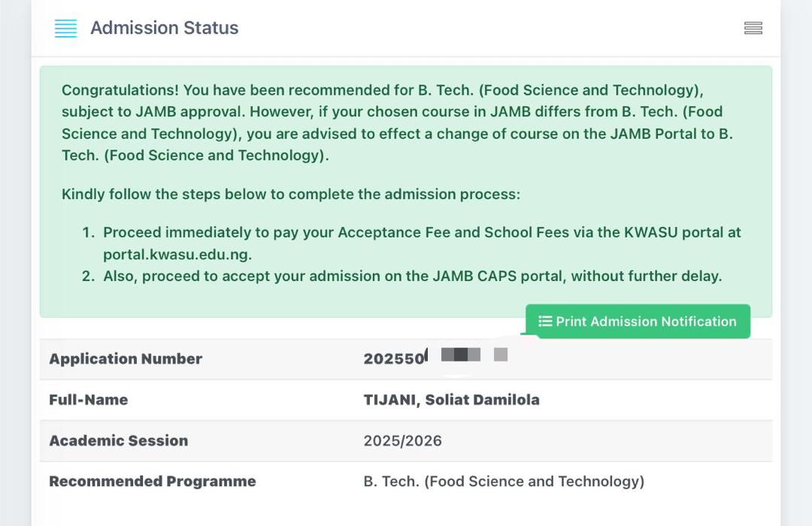Image resolution: width=812 pixels, height=526 pixels.
Task: Click the green alert box background
Action: 301,301
